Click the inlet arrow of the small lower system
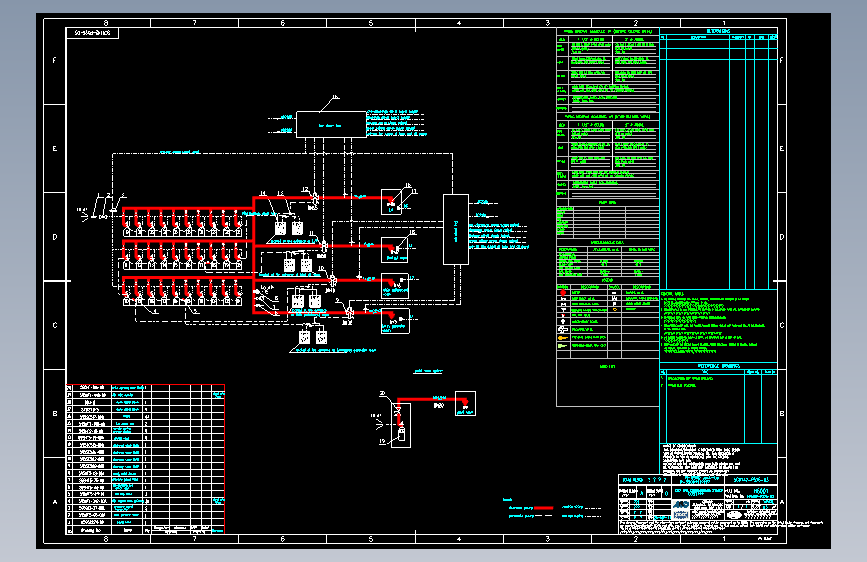The width and height of the screenshot is (867, 562). pyautogui.click(x=379, y=424)
